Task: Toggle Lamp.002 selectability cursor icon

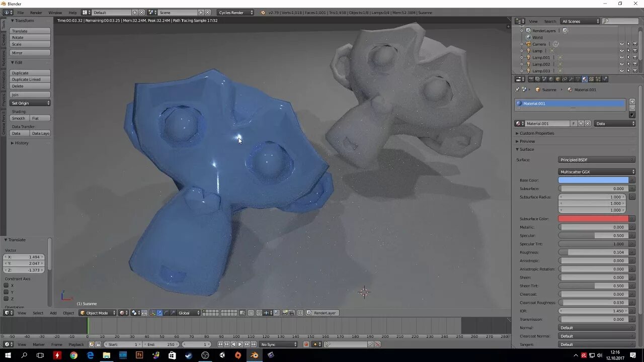Action: pyautogui.click(x=628, y=64)
